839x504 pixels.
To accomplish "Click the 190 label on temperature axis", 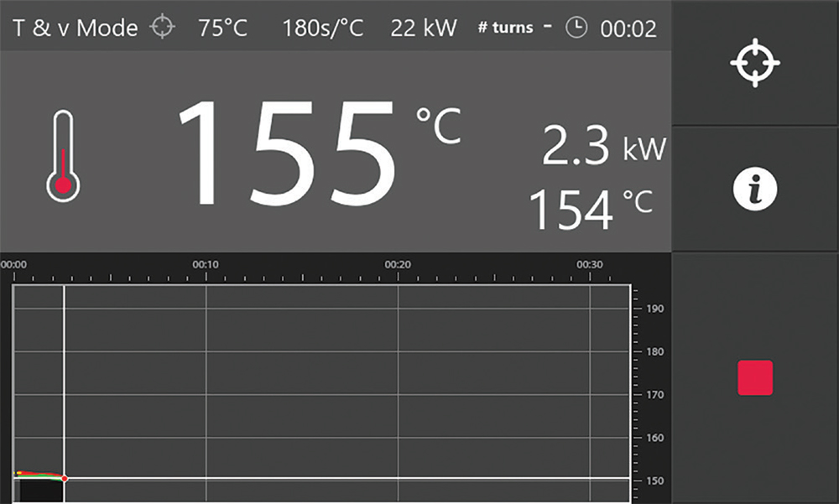I will (654, 309).
